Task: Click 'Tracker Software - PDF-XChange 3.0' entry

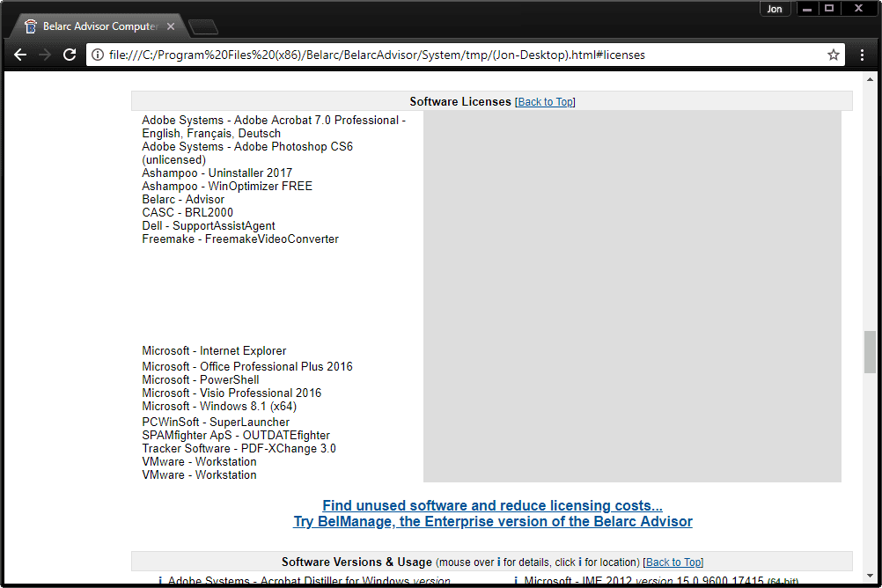Action: 239,448
